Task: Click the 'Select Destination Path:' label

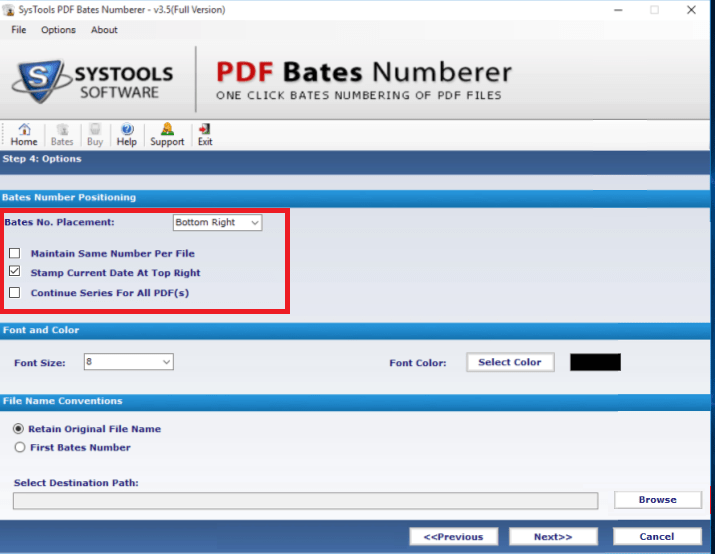Action: pos(76,483)
